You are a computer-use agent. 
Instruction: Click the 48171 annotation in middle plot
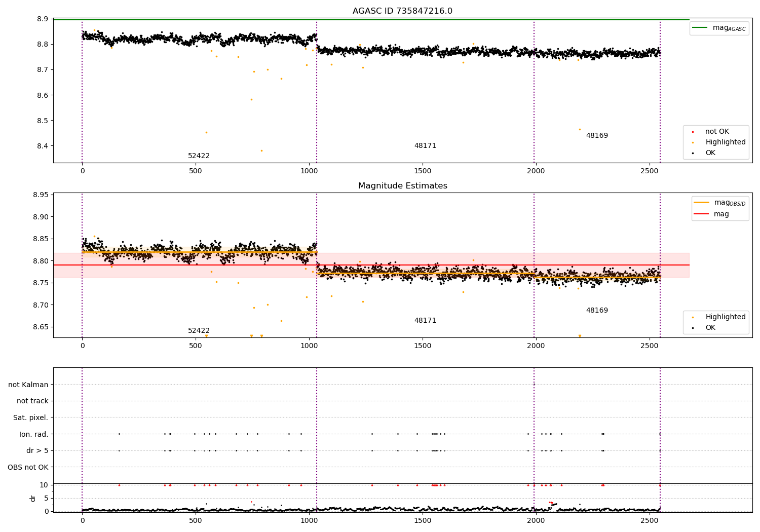[425, 321]
